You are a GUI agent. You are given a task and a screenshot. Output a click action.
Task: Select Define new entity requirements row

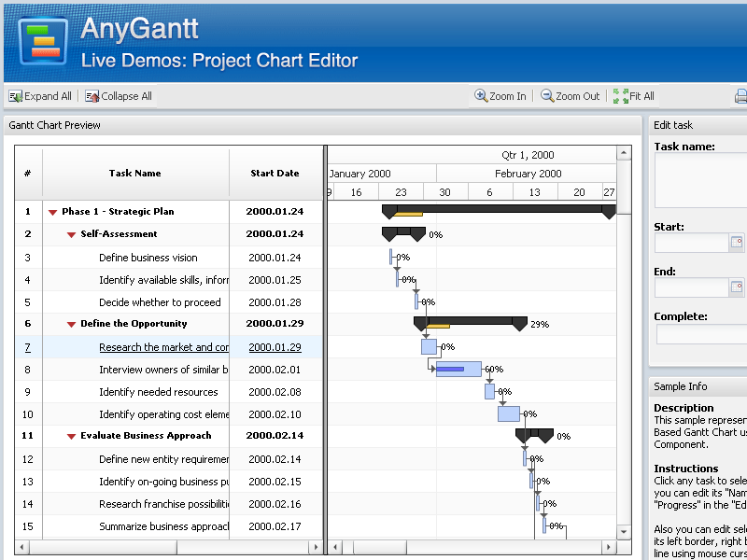[169, 459]
